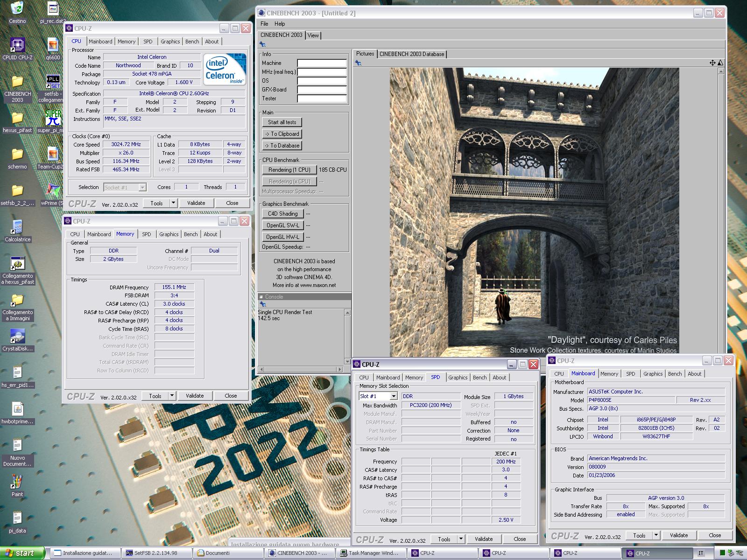Open Tools dropdown arrow in CPU-Z SPD window

461,539
